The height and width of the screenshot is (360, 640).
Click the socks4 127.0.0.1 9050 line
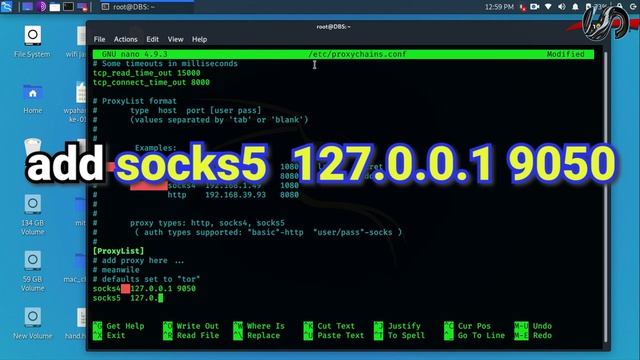[x=144, y=289]
